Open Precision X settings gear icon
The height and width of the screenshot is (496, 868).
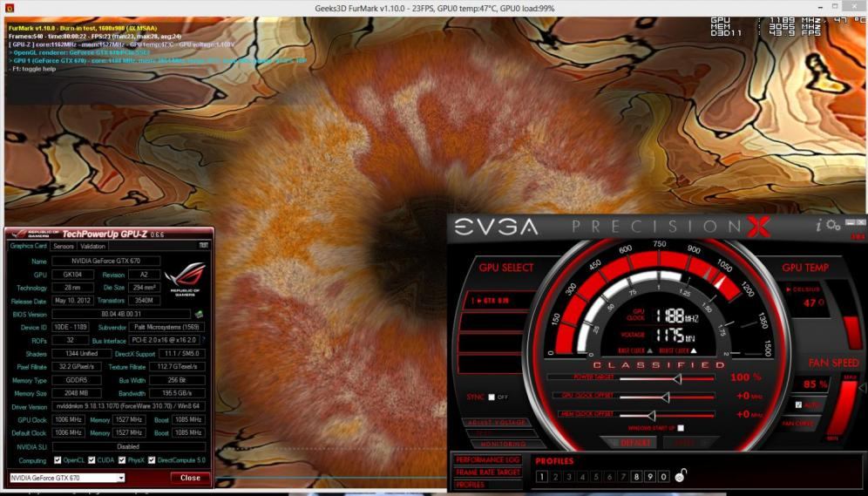pyautogui.click(x=833, y=225)
